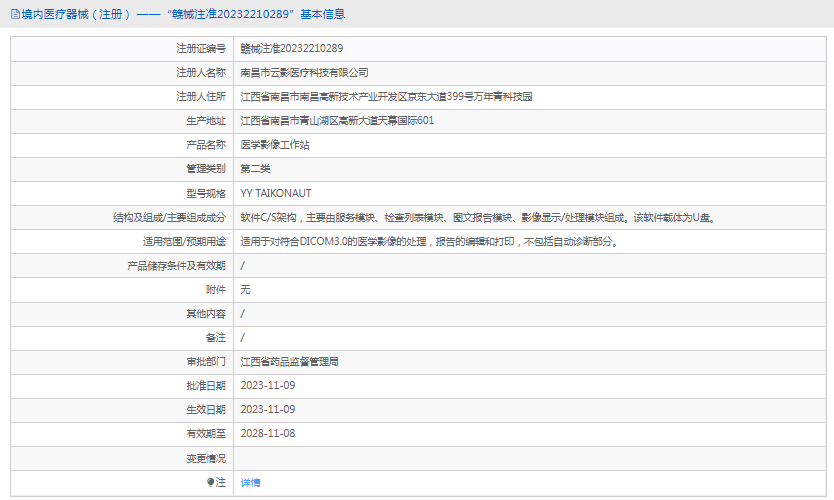This screenshot has height=500, width=834.
Task: Select the slash value in 其他内容 row
Action: coord(243,314)
